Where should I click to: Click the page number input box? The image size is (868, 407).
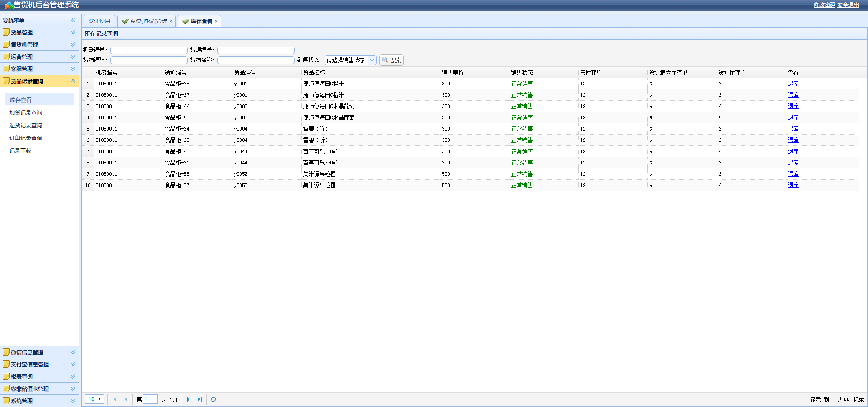[x=150, y=399]
